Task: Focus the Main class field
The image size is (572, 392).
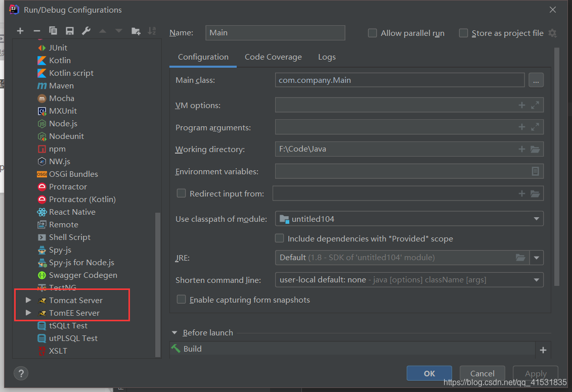Action: click(400, 80)
